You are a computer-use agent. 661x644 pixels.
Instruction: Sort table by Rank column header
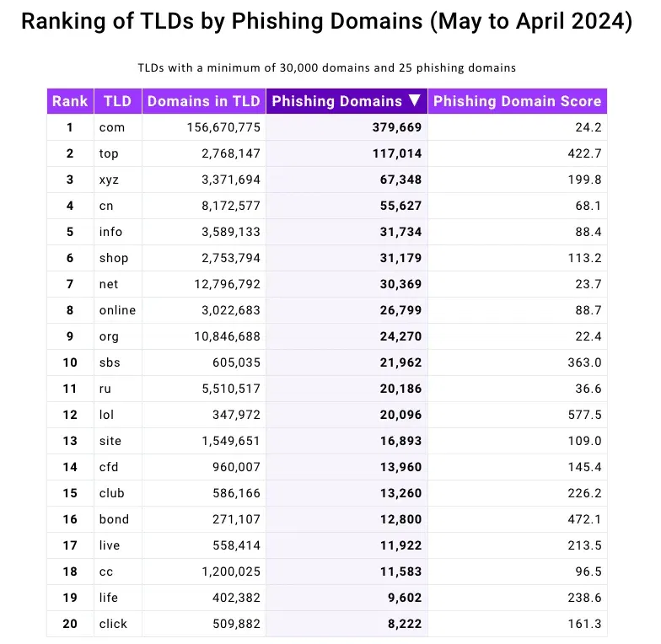pyautogui.click(x=70, y=101)
